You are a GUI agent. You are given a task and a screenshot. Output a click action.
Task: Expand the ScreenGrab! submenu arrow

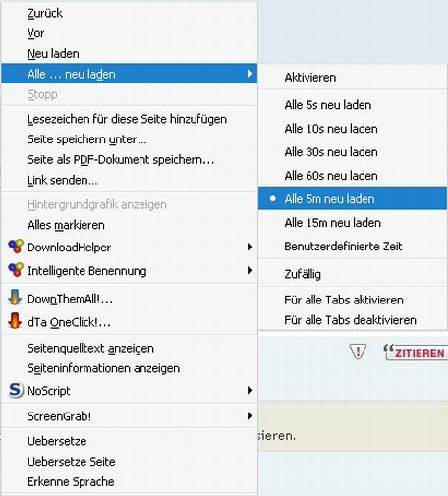250,416
